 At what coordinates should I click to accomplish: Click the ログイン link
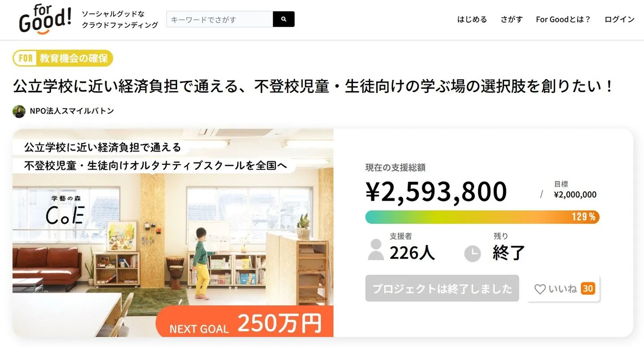coord(619,19)
